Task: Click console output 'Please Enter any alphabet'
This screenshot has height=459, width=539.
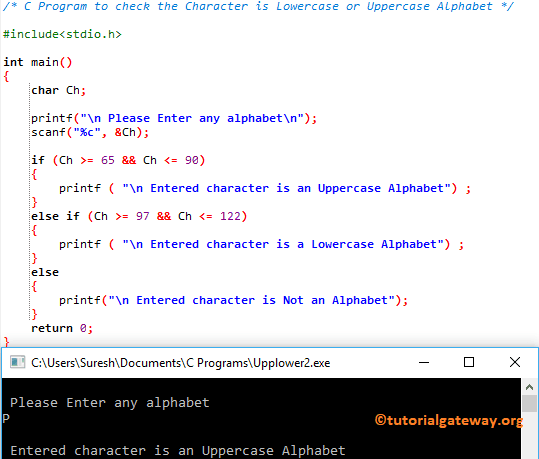Action: [x=110, y=403]
